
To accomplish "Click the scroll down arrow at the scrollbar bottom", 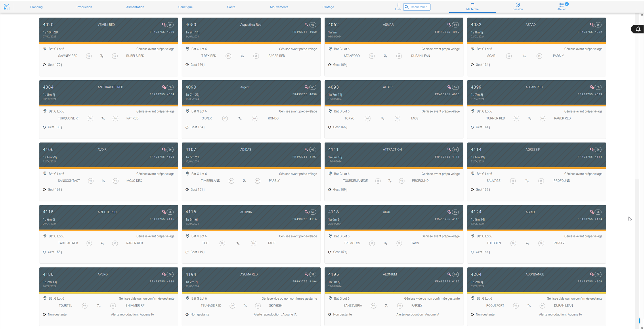I will pyautogui.click(x=642, y=328).
